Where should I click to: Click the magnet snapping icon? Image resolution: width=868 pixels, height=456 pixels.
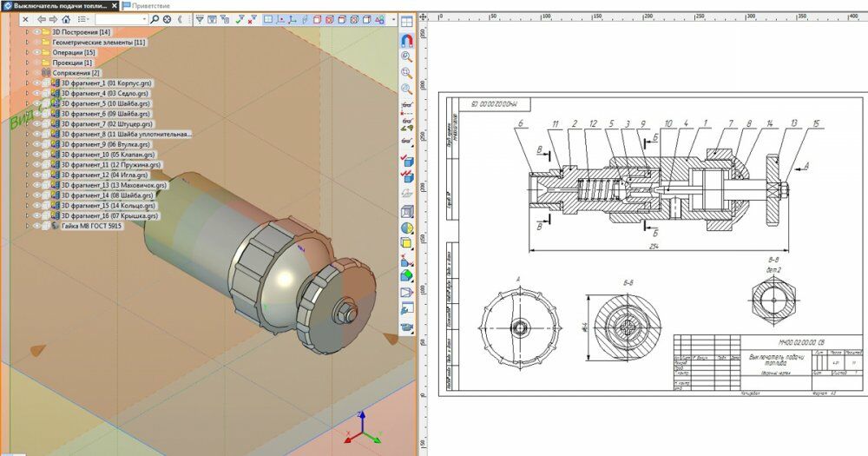coord(406,40)
